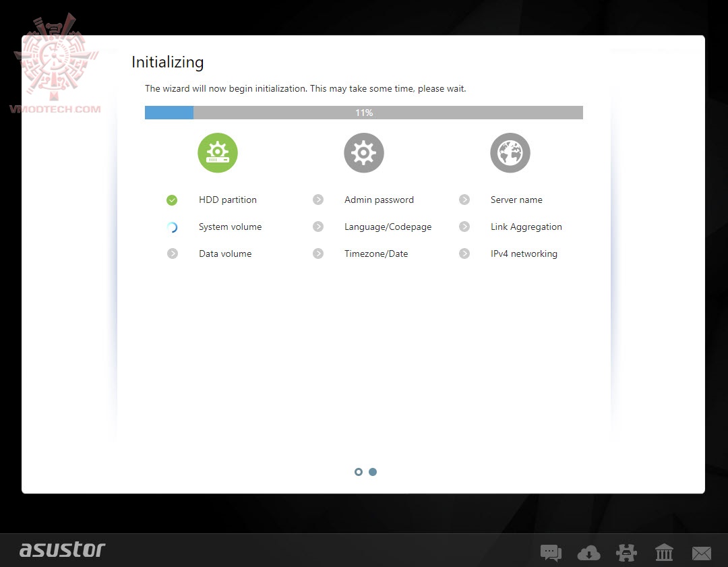Click the Language/Codepage label

click(x=388, y=227)
